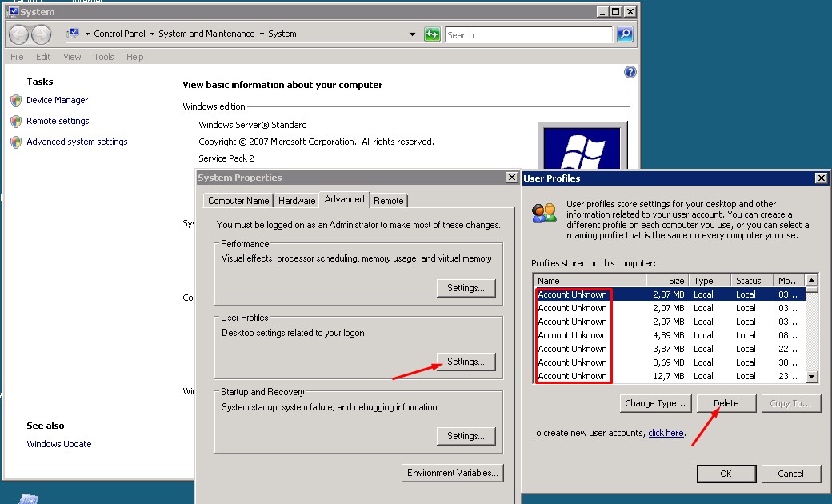Expand the System and Maintenance breadcrumb arrow
The height and width of the screenshot is (504, 832).
[x=262, y=34]
